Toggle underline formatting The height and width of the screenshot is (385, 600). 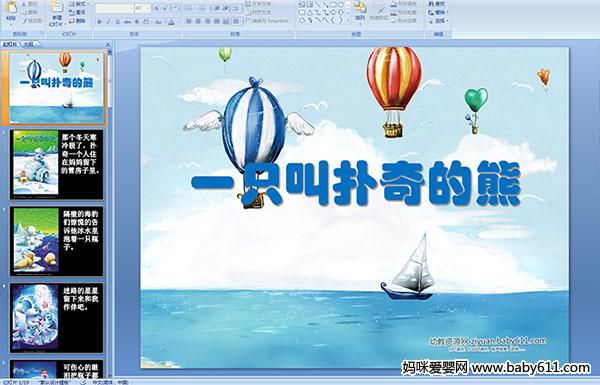pyautogui.click(x=118, y=22)
